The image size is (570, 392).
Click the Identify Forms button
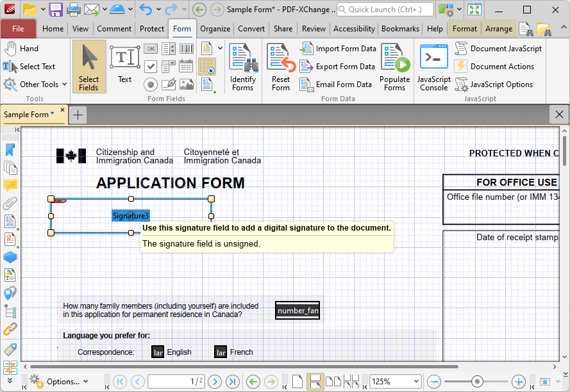point(243,67)
